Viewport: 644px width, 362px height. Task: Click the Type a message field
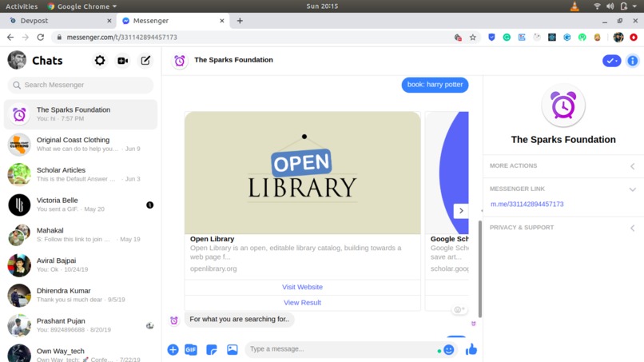click(x=343, y=349)
